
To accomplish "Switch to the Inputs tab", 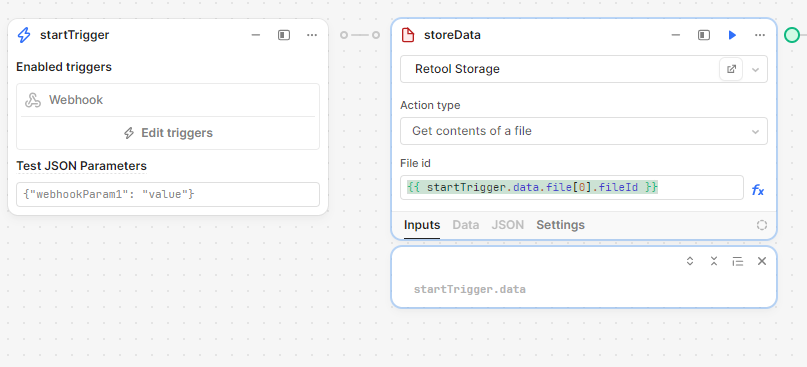I will (x=422, y=225).
